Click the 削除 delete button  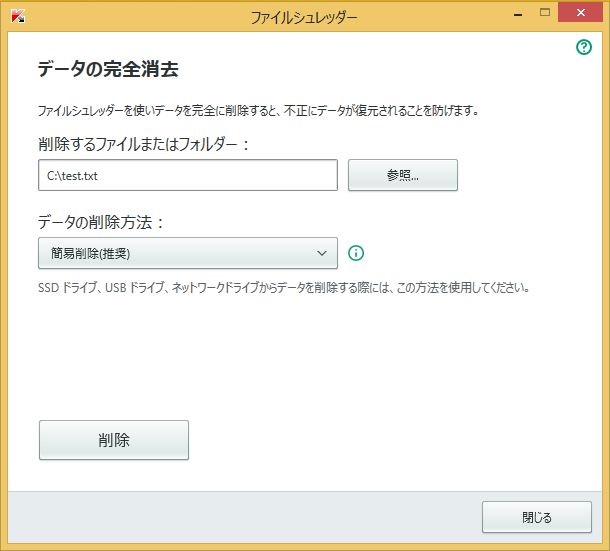[114, 440]
